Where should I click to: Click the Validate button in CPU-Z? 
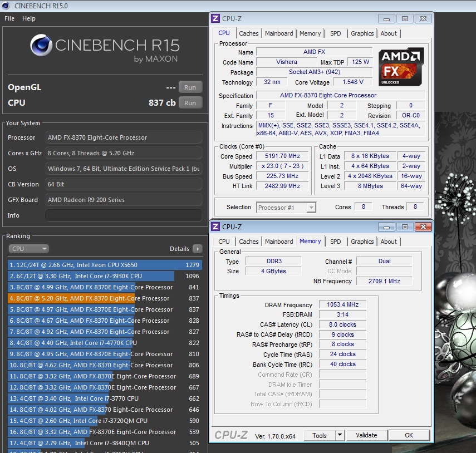[366, 435]
